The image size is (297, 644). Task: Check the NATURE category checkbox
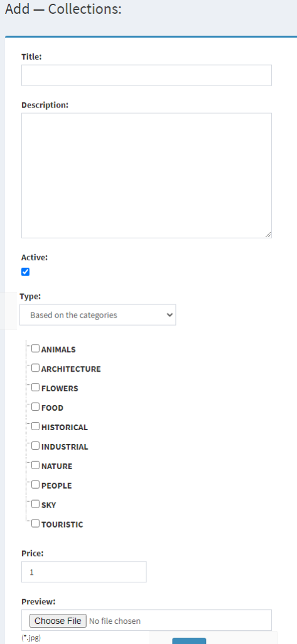click(36, 465)
